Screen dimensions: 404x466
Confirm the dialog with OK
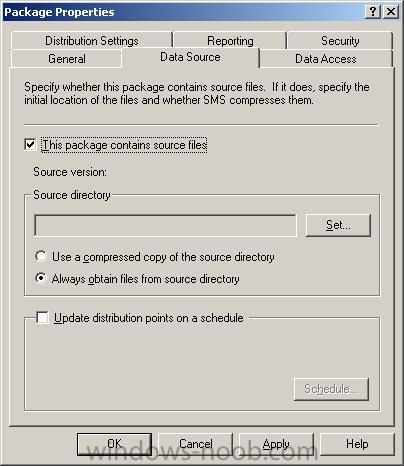tap(115, 444)
